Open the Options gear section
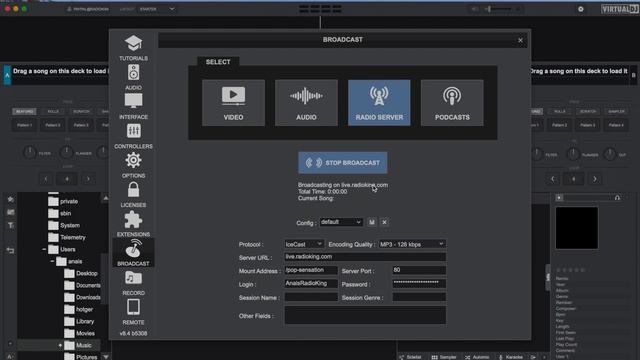Image resolution: width=640 pixels, height=360 pixels. tap(133, 165)
